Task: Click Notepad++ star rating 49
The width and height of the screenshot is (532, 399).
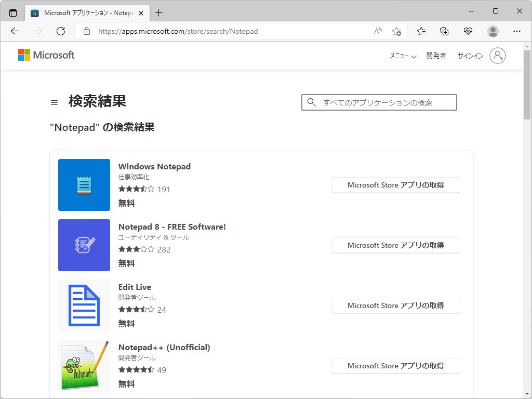Action: click(142, 370)
